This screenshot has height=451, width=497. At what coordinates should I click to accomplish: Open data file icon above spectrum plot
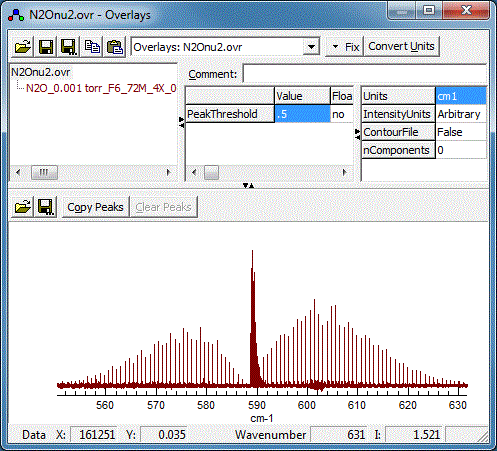tap(23, 207)
